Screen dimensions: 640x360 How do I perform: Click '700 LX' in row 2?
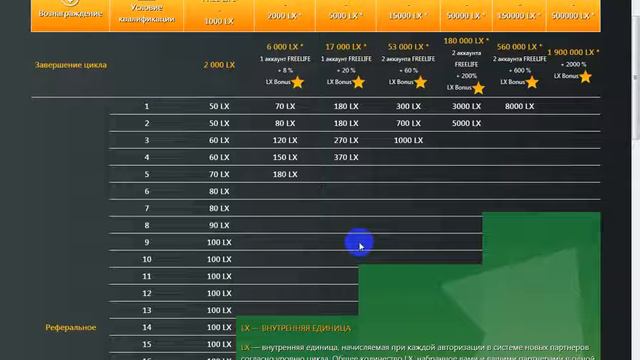408,123
